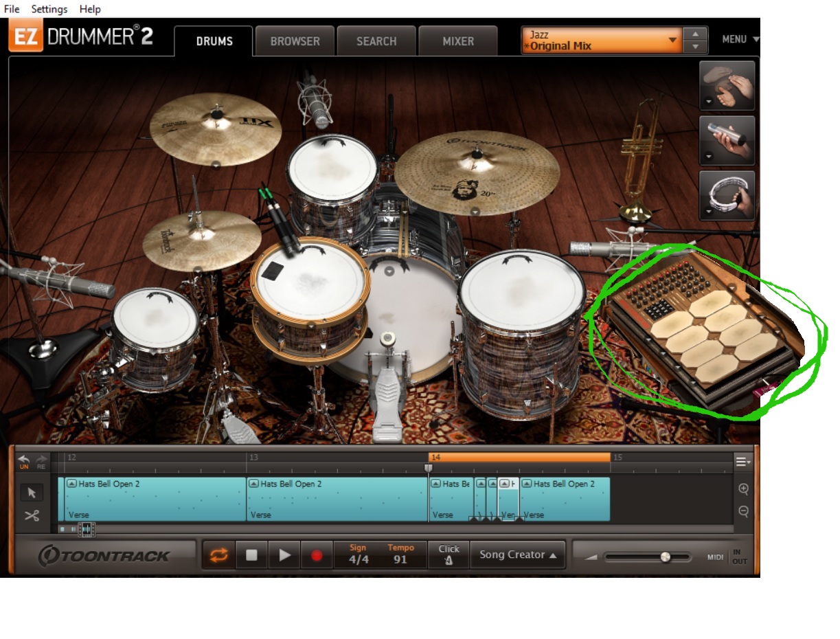This screenshot has height=639, width=840.
Task: Start playback with the play button
Action: (284, 555)
